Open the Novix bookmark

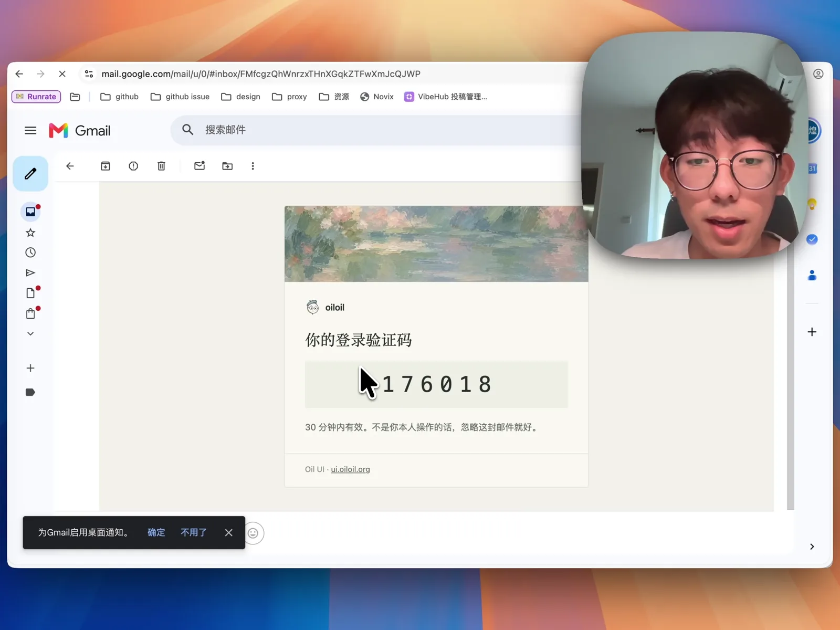[x=376, y=97]
